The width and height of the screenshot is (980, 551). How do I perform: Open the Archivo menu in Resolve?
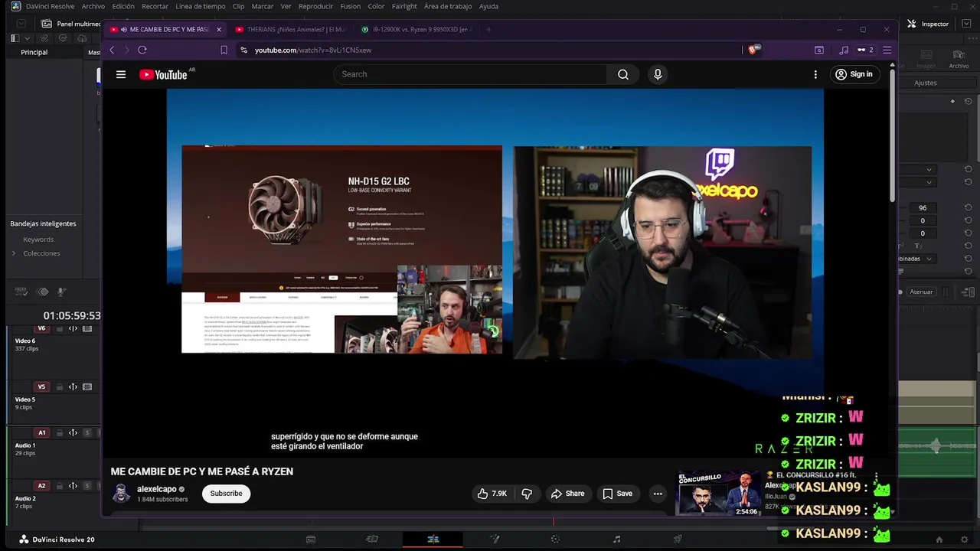tap(93, 6)
